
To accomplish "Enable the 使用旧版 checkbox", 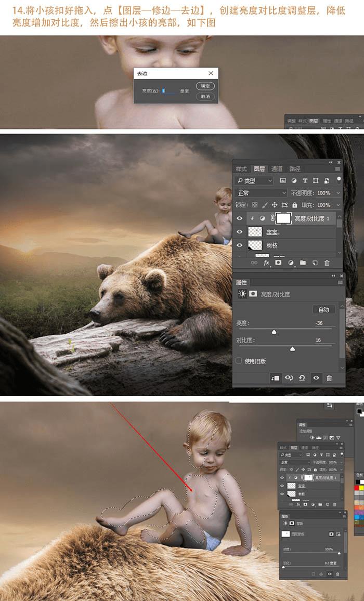I will pyautogui.click(x=239, y=361).
